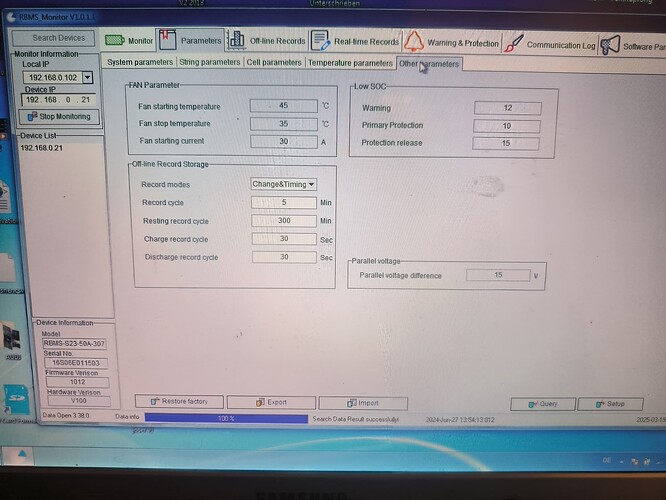Click the Query button icon

[533, 404]
